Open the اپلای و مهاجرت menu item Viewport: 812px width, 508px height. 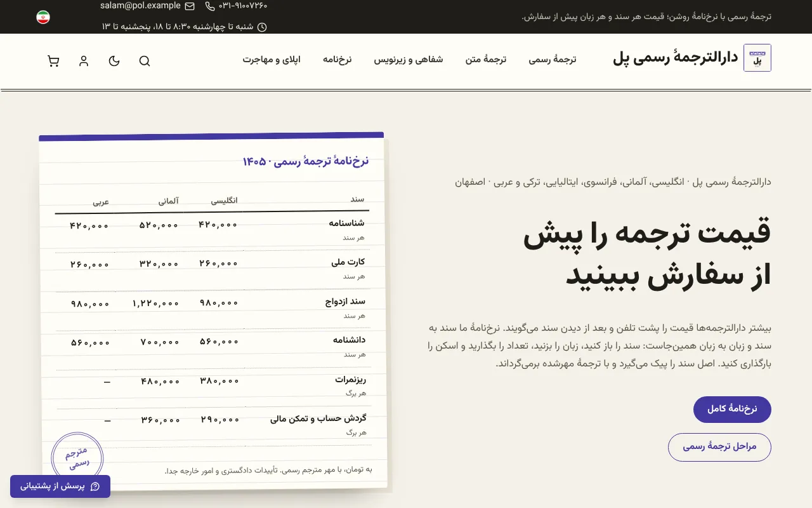272,60
